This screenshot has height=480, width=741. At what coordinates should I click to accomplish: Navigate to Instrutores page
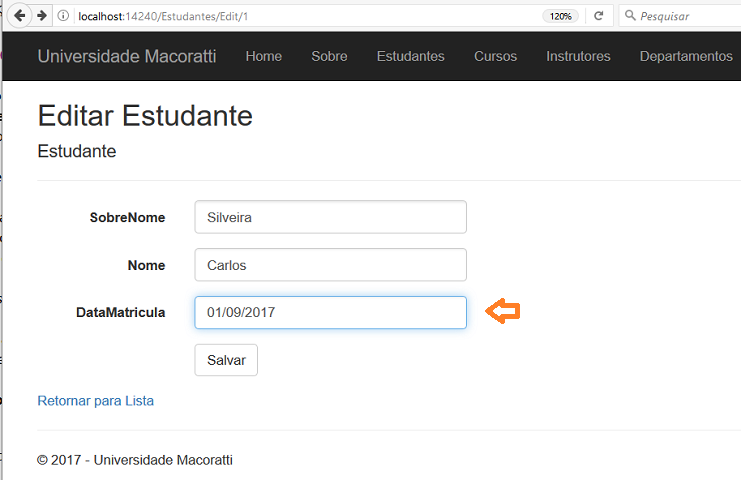coord(578,56)
